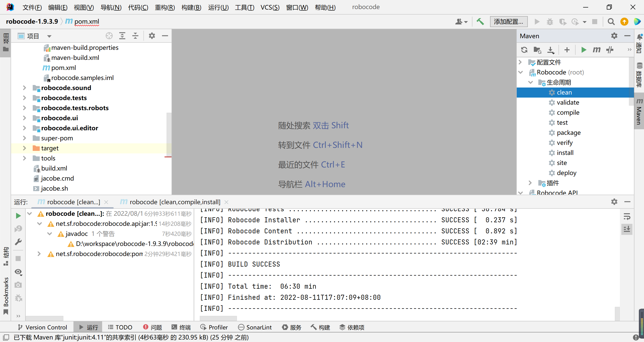Open run panel settings gear

614,202
